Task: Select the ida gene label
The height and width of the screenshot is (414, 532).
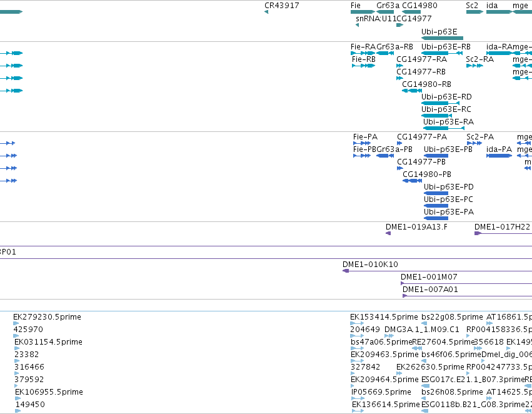Action: click(492, 6)
